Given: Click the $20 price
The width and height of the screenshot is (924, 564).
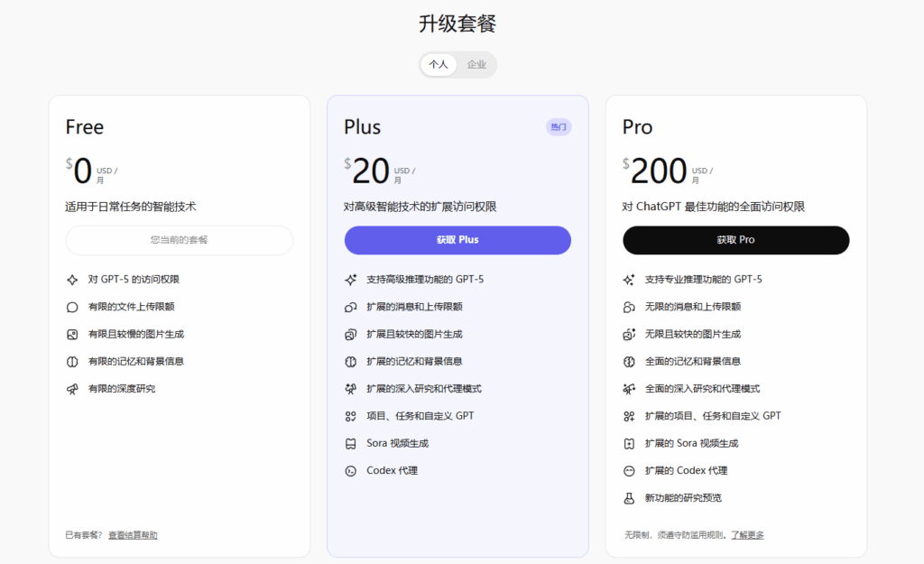Looking at the screenshot, I should pyautogui.click(x=366, y=171).
